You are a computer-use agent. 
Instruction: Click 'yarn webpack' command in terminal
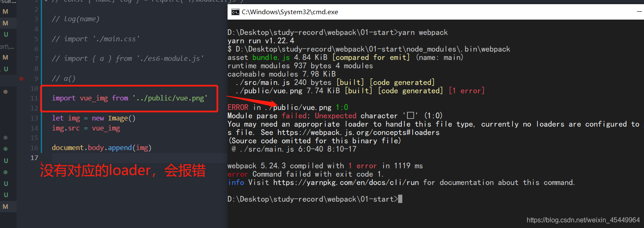423,33
